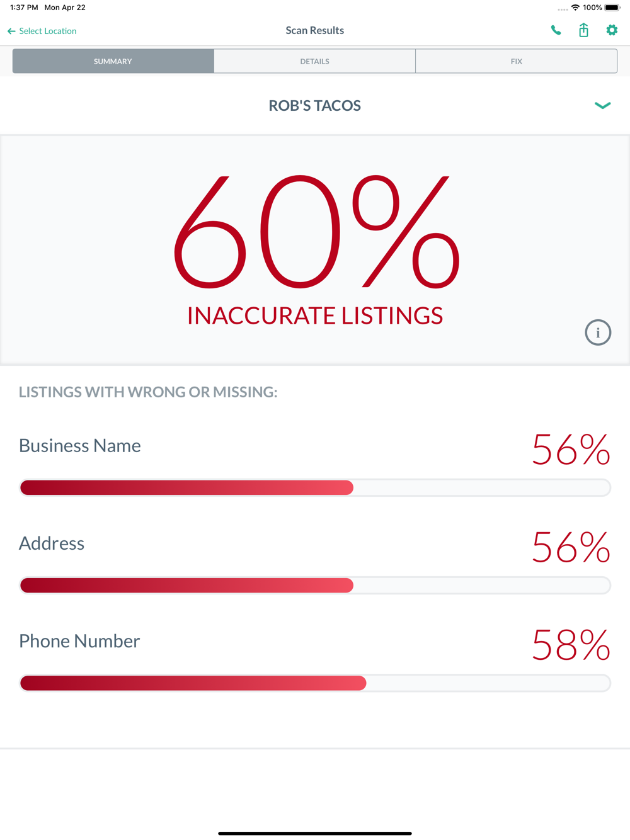This screenshot has width=630, height=840.
Task: Click the Address progress bar
Action: (x=315, y=585)
